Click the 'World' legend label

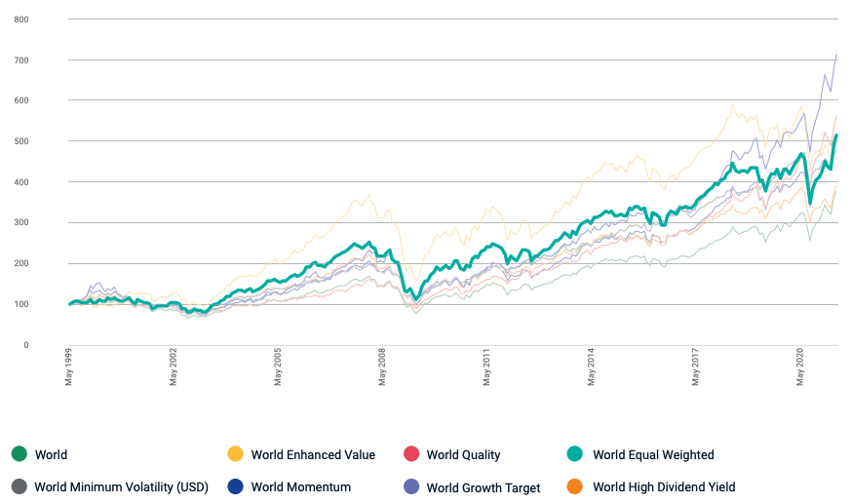pos(51,454)
